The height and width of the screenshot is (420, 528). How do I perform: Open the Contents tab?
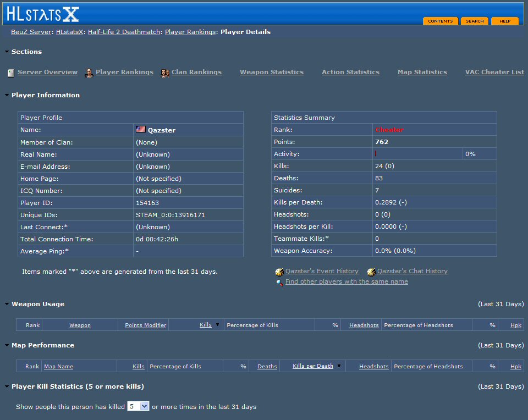click(440, 21)
